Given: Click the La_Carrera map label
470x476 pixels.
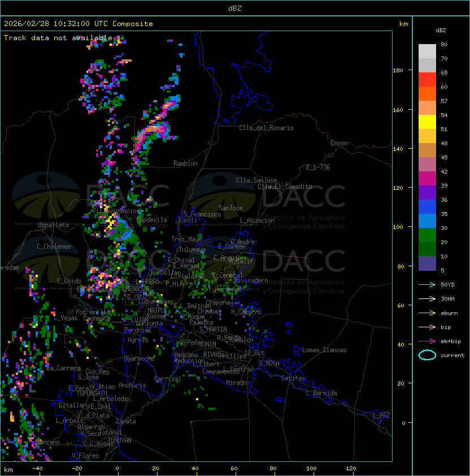Looking at the screenshot, I should [64, 368].
